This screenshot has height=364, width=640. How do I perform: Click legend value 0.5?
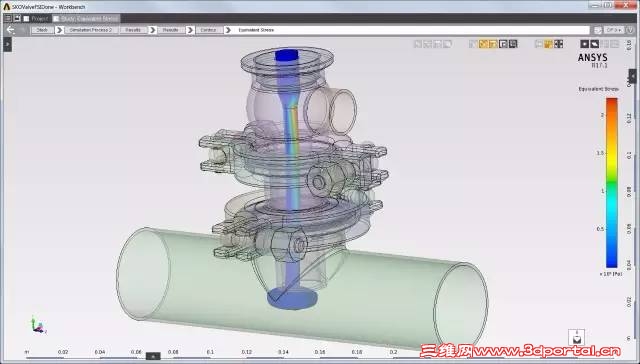coord(601,229)
